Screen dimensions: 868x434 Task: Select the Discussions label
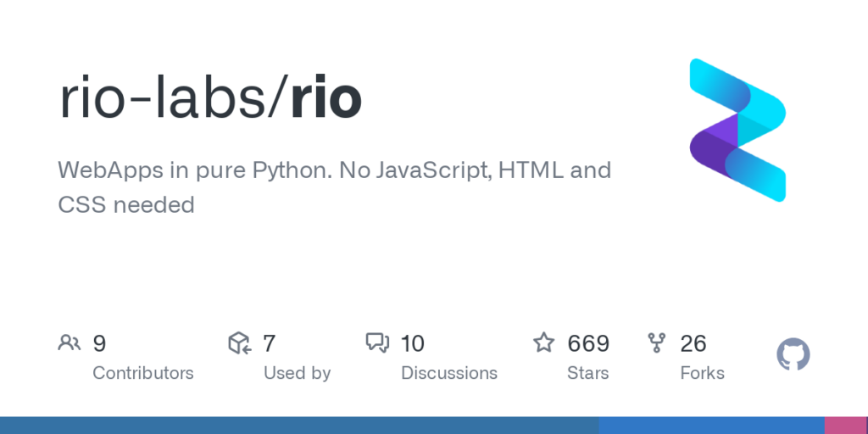coord(448,373)
